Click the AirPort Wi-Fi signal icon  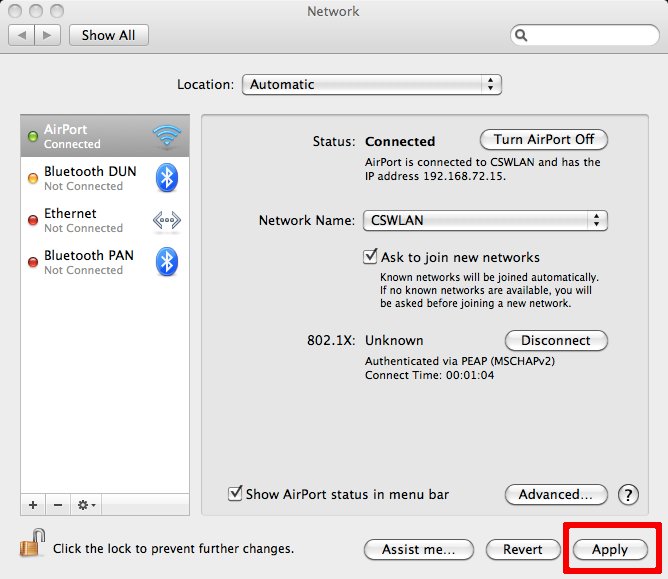167,135
